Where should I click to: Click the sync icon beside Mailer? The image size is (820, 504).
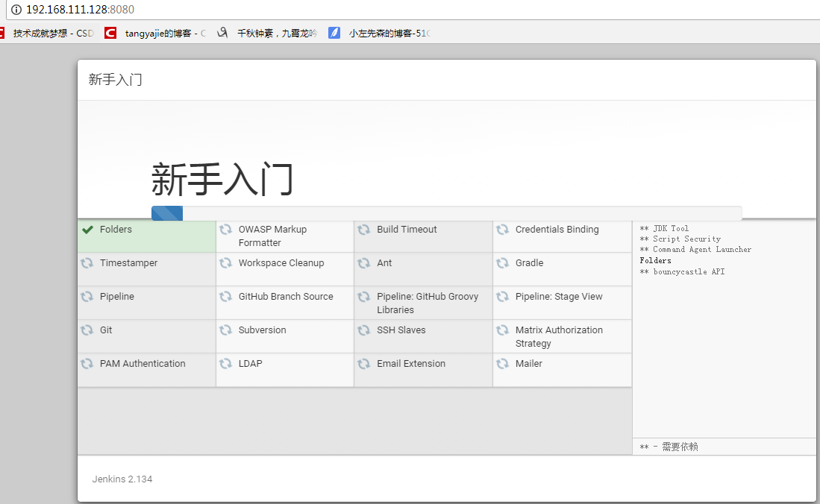[x=503, y=364]
